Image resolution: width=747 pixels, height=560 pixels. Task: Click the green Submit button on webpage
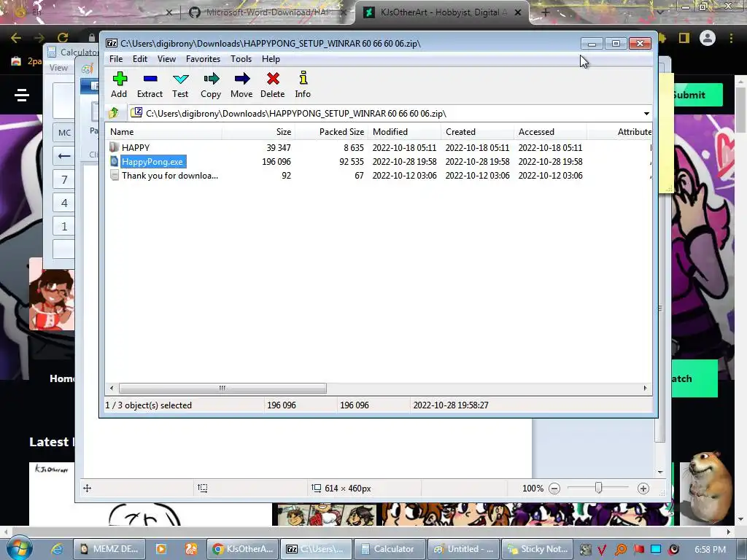(698, 95)
